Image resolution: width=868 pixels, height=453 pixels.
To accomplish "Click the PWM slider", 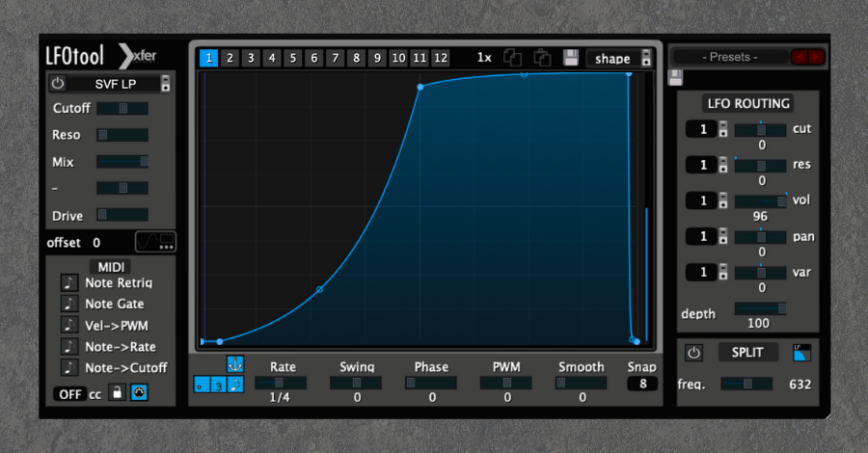I will (506, 383).
